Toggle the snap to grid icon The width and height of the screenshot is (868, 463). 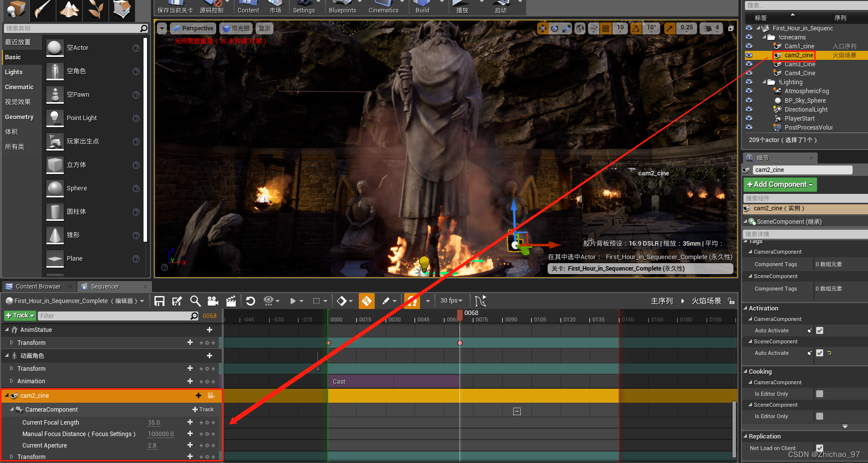pos(605,28)
